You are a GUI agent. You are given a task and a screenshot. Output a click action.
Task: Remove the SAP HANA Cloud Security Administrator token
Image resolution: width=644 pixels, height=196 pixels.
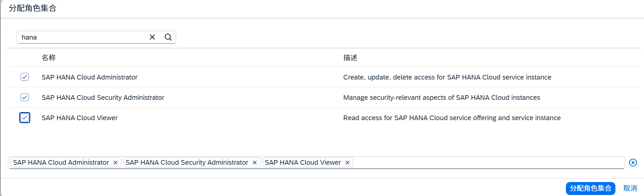click(x=255, y=162)
